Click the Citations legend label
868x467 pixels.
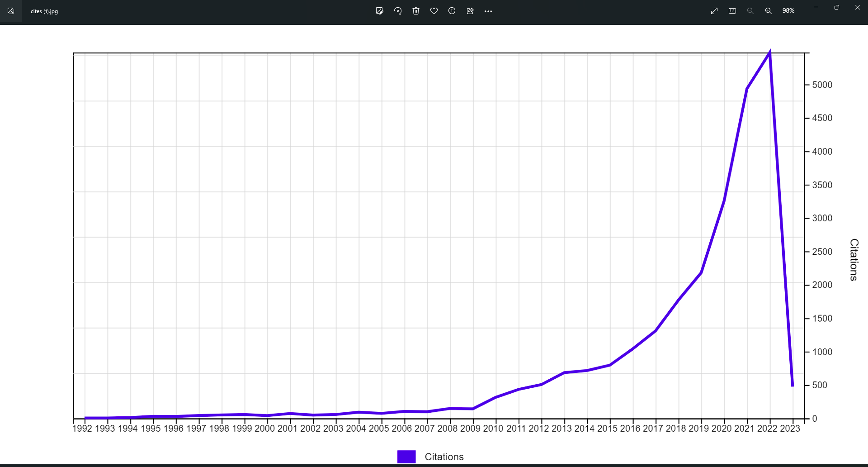[x=444, y=457]
